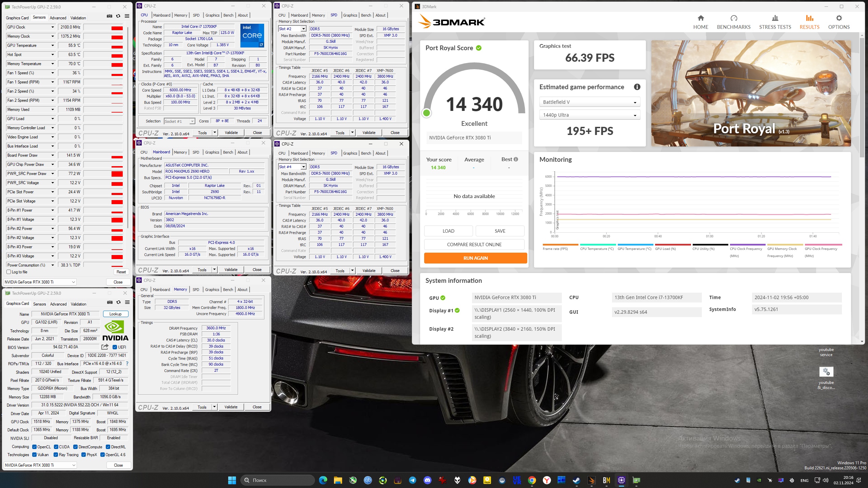Open the youtube & disco desktop shortcut
Viewport: 868px width, 488px height.
(x=826, y=377)
